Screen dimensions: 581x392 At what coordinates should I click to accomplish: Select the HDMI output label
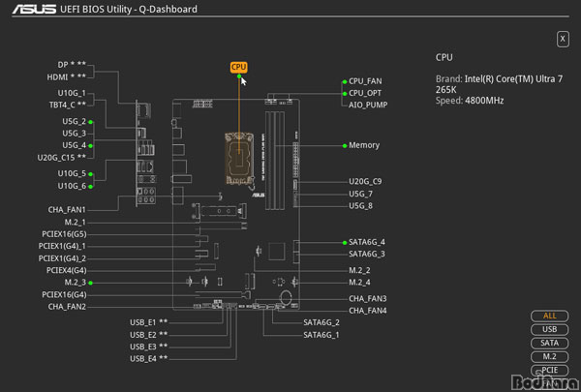coord(66,77)
